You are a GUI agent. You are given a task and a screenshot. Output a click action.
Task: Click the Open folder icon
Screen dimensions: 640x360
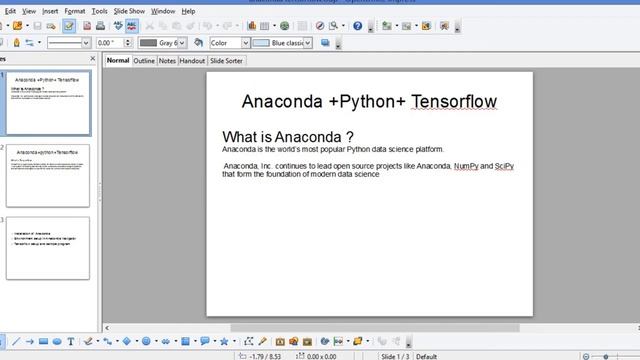[x=18, y=26]
